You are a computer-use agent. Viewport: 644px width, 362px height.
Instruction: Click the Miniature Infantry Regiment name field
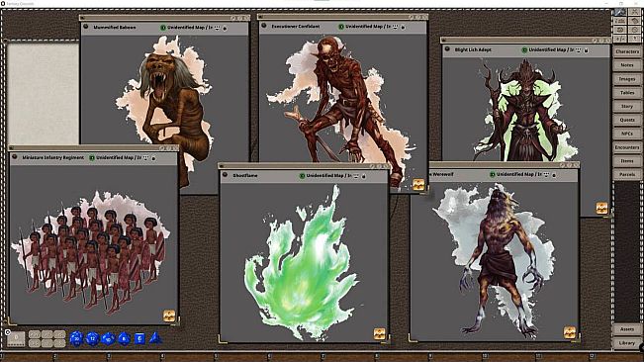[53, 157]
